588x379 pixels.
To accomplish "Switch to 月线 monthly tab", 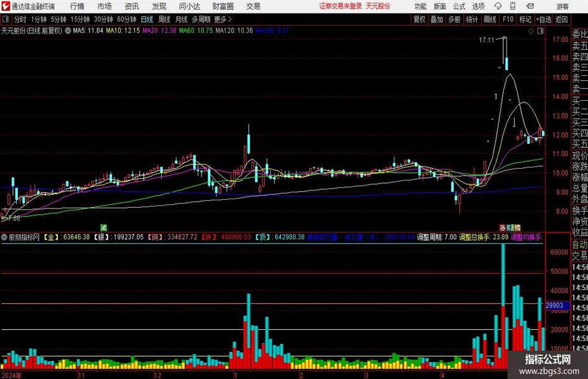I will coord(182,19).
